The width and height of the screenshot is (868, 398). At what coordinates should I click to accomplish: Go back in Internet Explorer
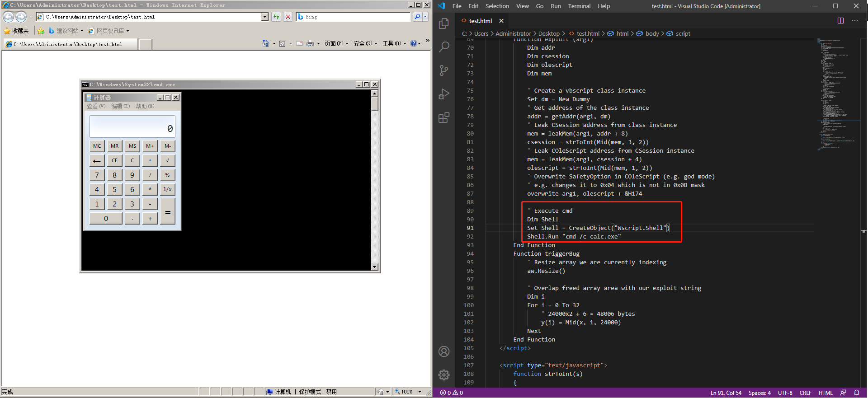click(8, 17)
